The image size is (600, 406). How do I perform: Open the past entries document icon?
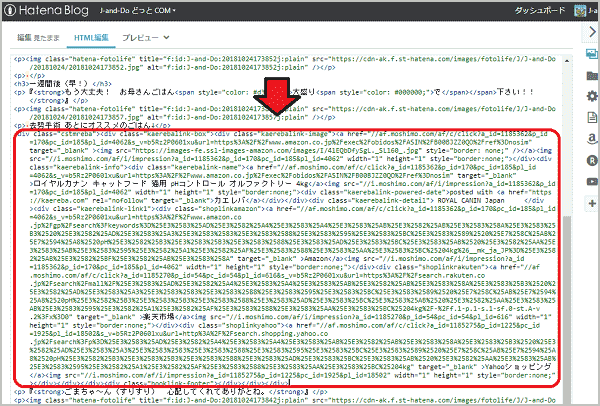coord(592,117)
